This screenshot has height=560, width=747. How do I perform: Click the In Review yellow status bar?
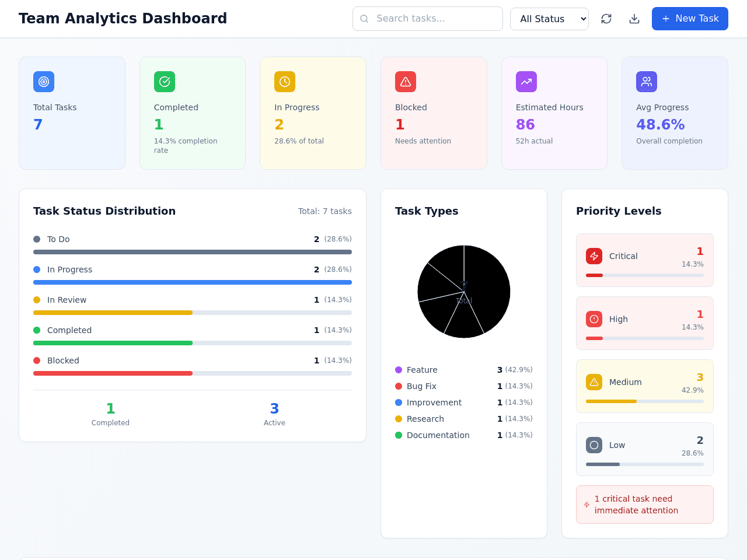click(193, 313)
